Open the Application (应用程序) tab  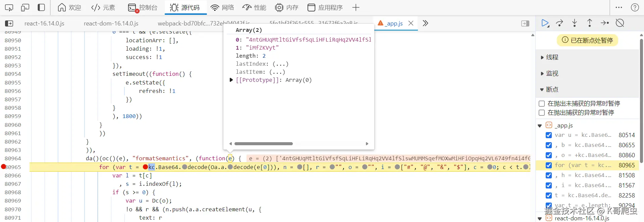coord(325,7)
